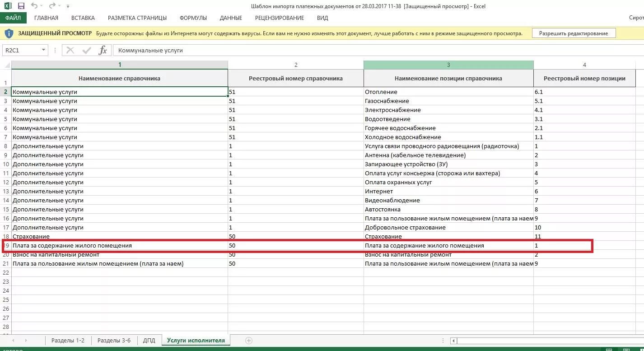Image resolution: width=644 pixels, height=351 pixels.
Task: Open the Customize Quick Access Toolbar dropdown
Action: coord(68,7)
